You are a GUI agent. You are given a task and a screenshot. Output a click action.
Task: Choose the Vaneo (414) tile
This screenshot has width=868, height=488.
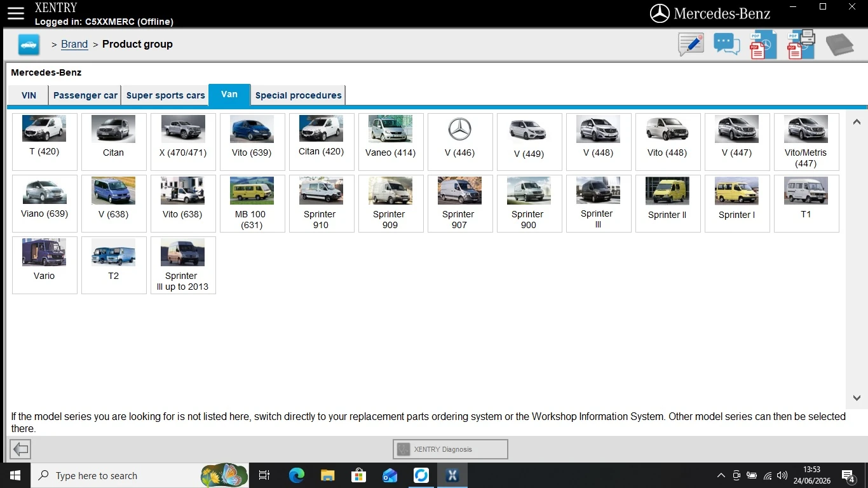click(x=391, y=142)
